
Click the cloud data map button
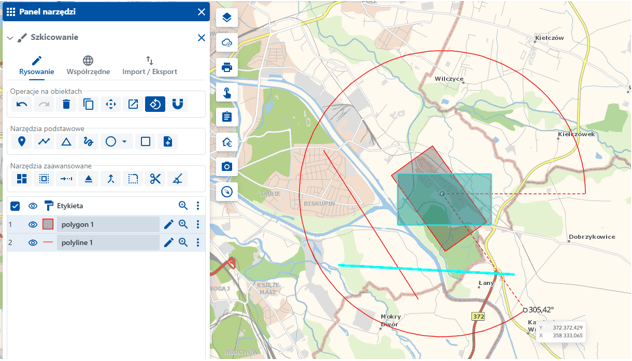point(227,42)
